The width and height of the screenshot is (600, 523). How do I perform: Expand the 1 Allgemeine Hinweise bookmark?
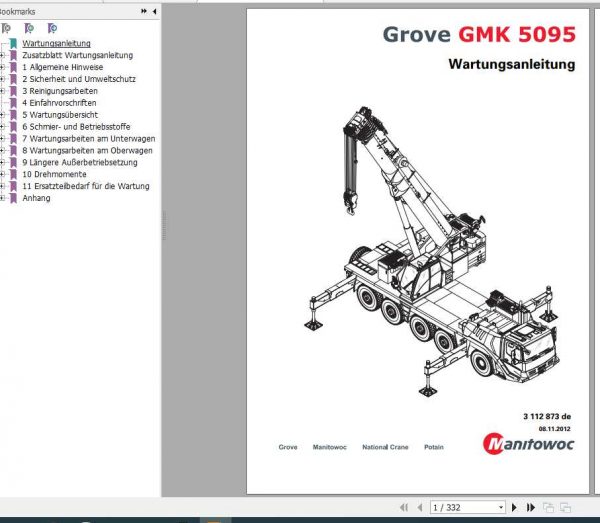[x=2, y=67]
